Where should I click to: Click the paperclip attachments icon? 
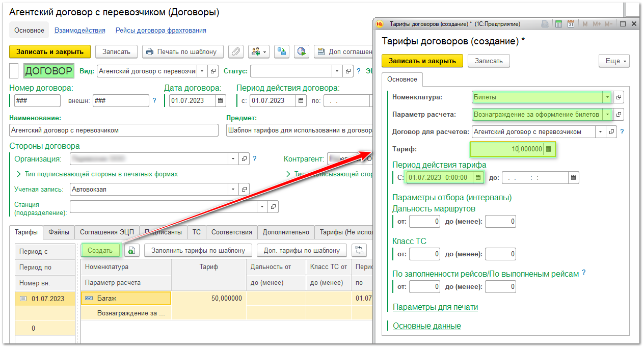click(235, 51)
